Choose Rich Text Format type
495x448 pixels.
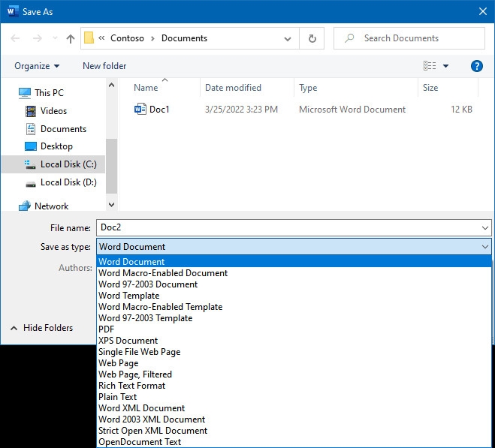pyautogui.click(x=294, y=386)
